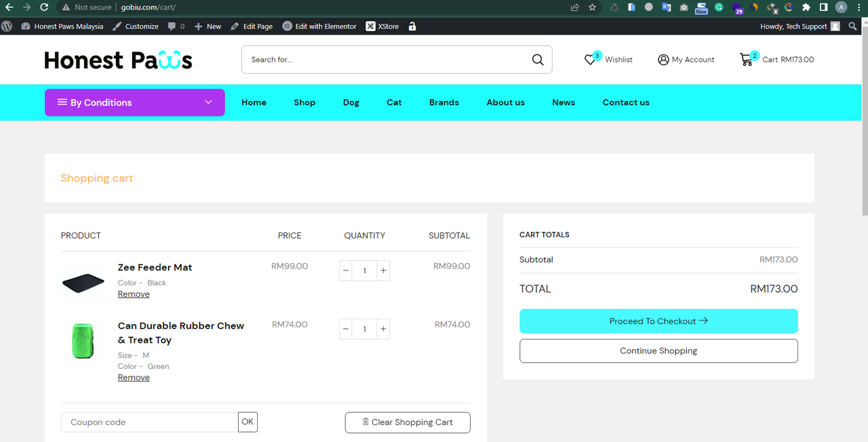Click the browser address bar URL

[149, 7]
